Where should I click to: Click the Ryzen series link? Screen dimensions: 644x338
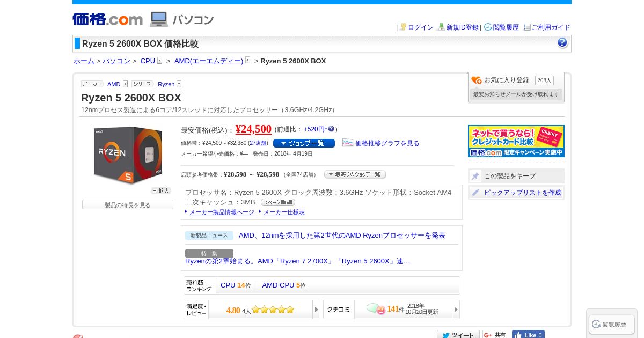(166, 84)
